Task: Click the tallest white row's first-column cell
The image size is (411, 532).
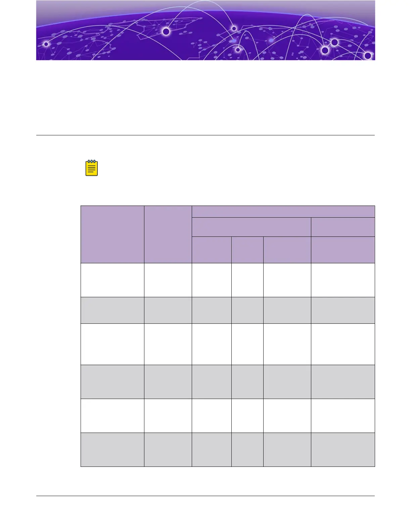Action: [x=112, y=344]
